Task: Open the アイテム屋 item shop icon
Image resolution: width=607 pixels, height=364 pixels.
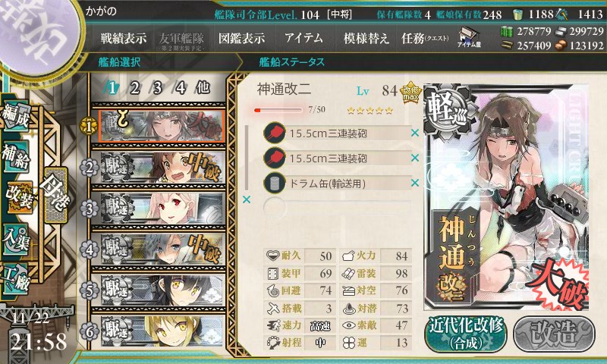Action: [x=469, y=37]
